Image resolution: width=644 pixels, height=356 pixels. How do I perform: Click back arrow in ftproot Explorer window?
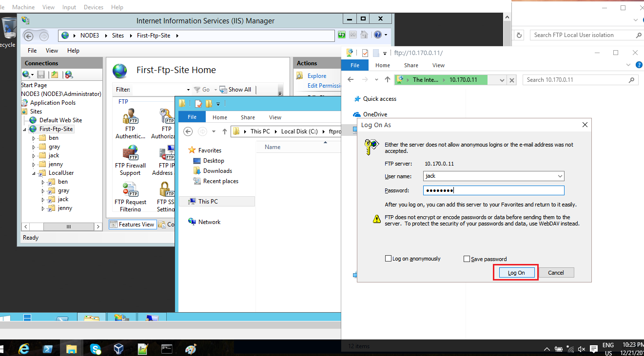click(x=189, y=131)
